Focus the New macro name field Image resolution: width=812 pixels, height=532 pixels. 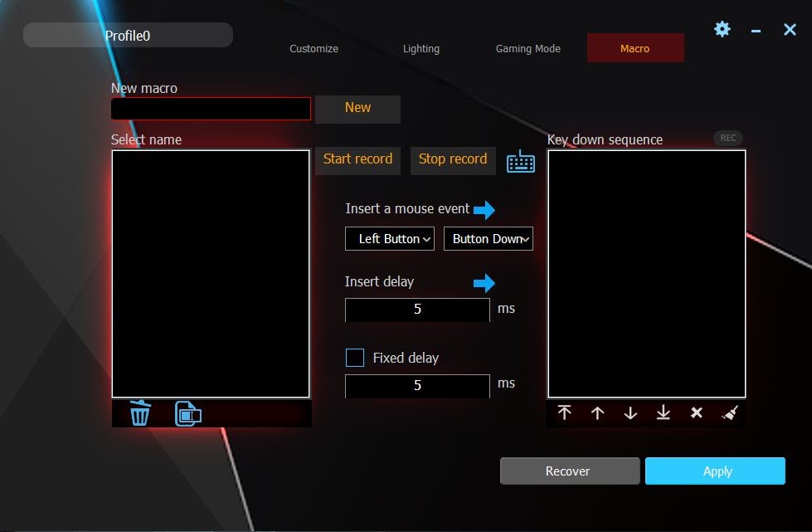click(x=211, y=109)
